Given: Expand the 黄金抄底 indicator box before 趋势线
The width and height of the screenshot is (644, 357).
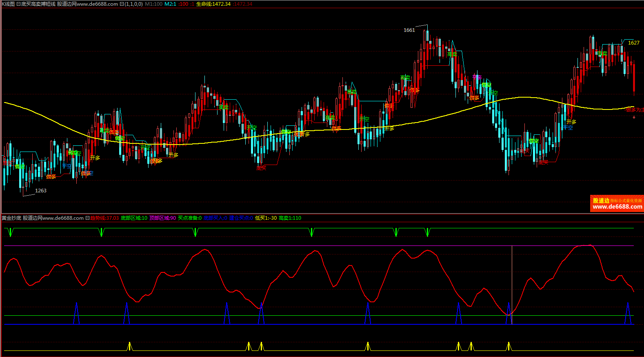Looking at the screenshot, I should (87, 218).
